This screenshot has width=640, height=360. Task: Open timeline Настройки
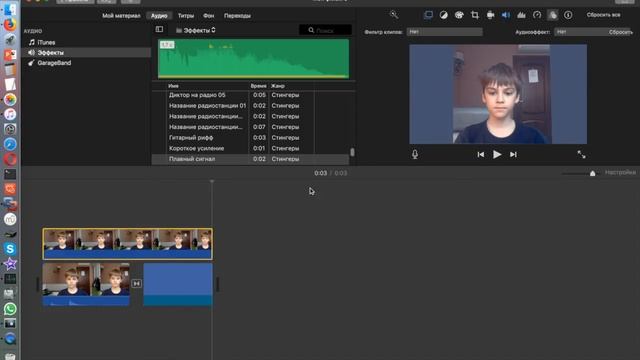point(620,173)
